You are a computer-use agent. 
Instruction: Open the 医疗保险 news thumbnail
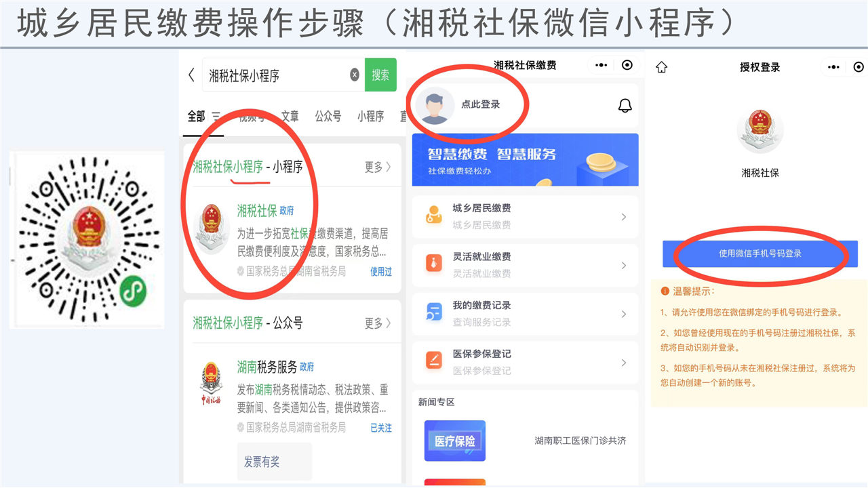click(x=455, y=441)
